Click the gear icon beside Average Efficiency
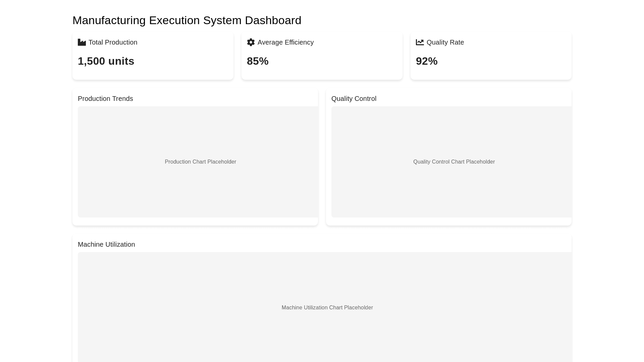Viewport: 644px width, 362px height. [251, 42]
